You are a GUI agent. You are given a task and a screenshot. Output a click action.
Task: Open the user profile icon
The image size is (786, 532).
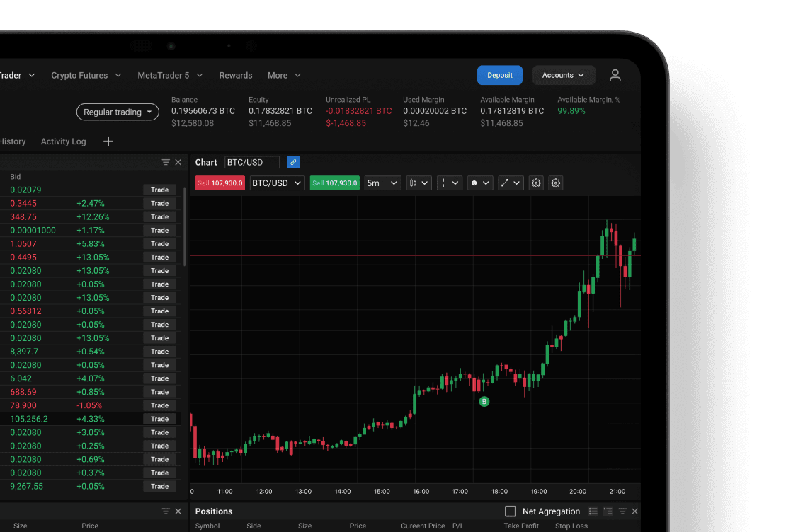coord(615,75)
